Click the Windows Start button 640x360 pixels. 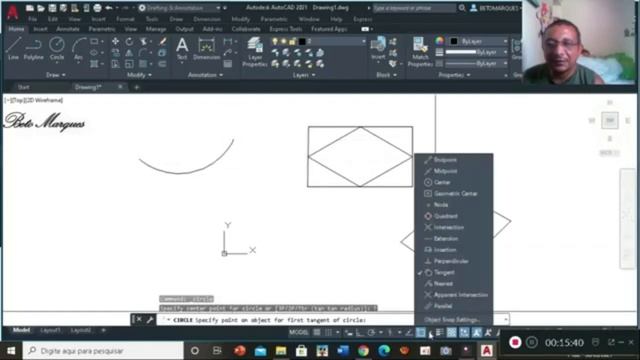11,351
